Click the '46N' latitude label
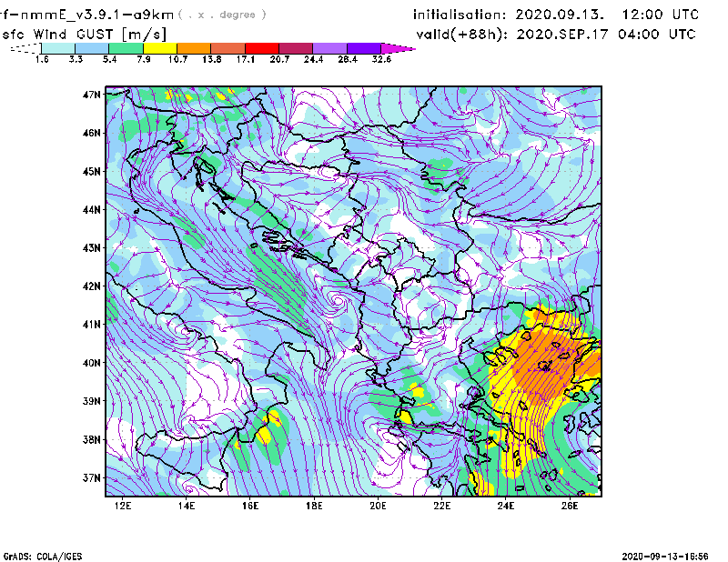Image resolution: width=728 pixels, height=562 pixels. click(92, 133)
